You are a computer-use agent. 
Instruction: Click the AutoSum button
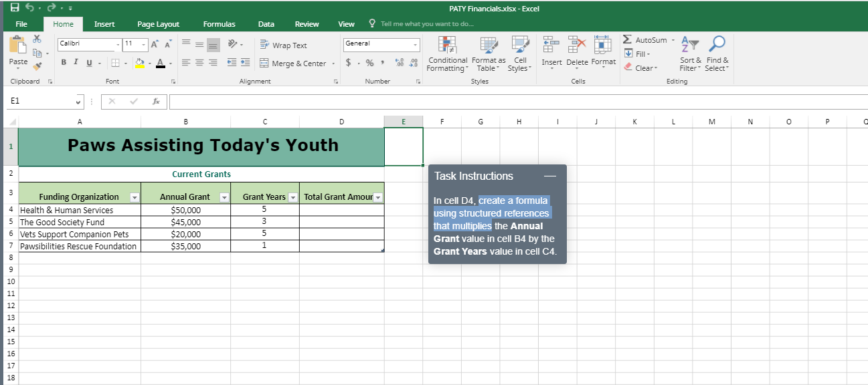point(645,40)
